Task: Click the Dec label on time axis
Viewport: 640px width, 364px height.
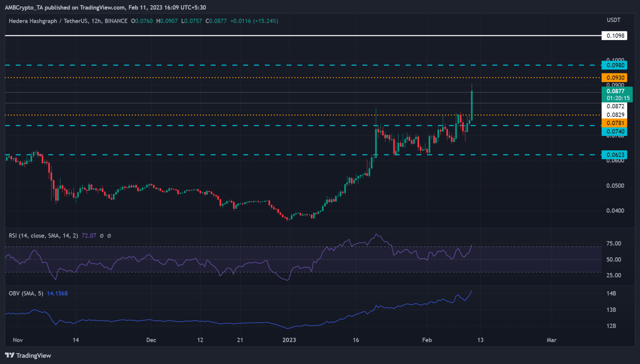Action: (x=151, y=340)
